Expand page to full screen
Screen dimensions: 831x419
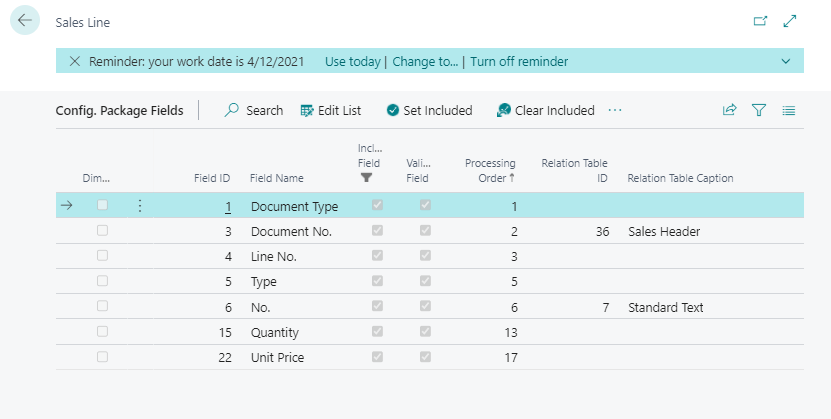coord(790,21)
